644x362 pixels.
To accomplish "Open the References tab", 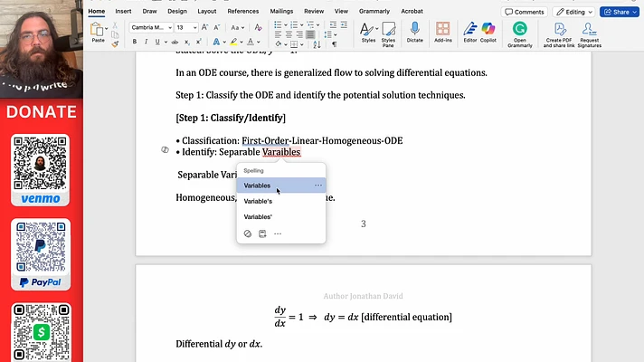I will coord(243,11).
